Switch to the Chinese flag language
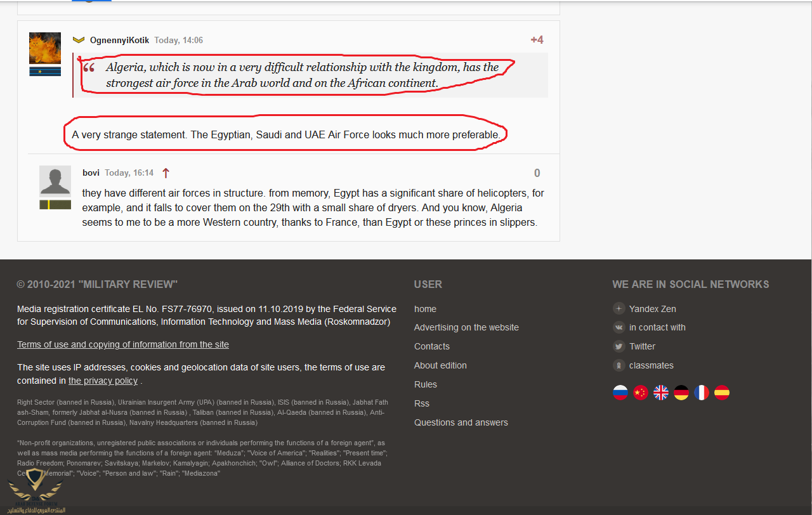 coord(640,393)
